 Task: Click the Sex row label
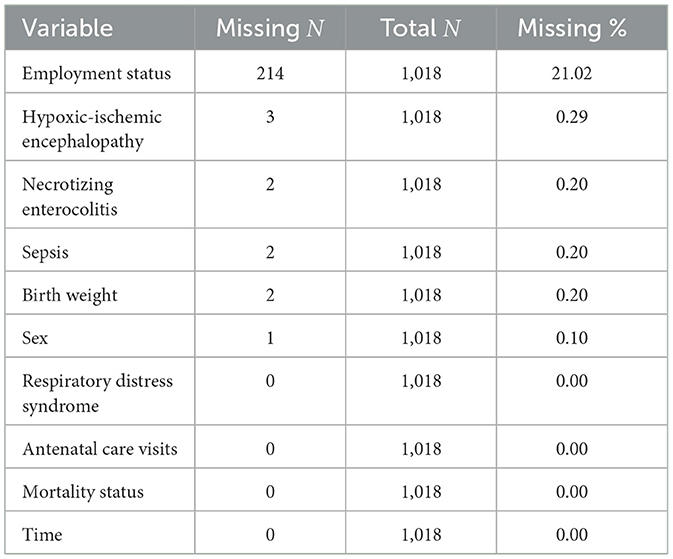[35, 338]
